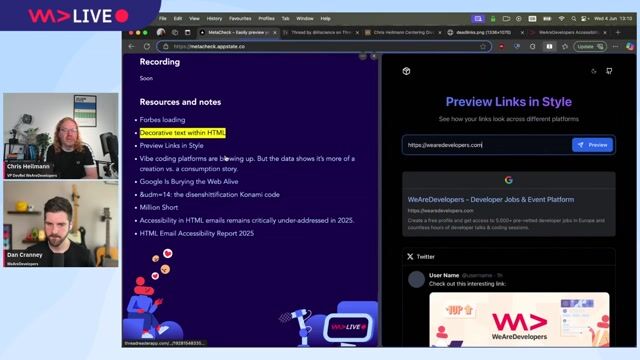Open the Favourites menu
The width and height of the screenshot is (640, 360).
(240, 19)
